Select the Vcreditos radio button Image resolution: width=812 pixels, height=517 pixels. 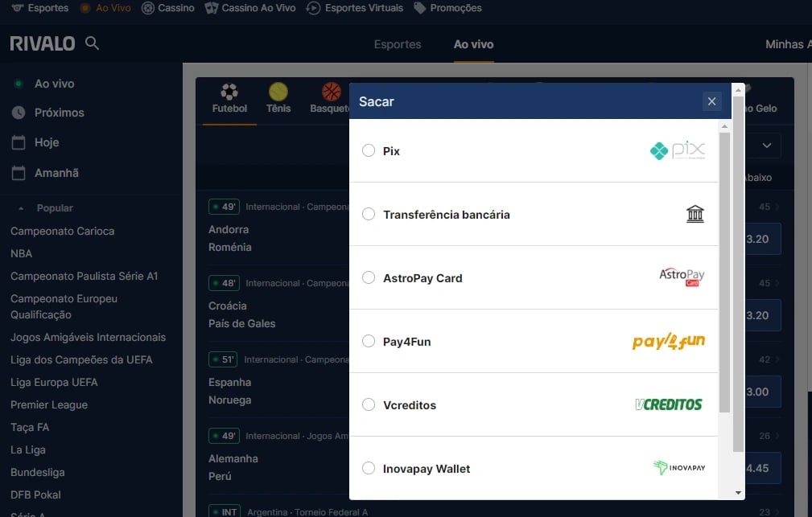[x=369, y=404]
